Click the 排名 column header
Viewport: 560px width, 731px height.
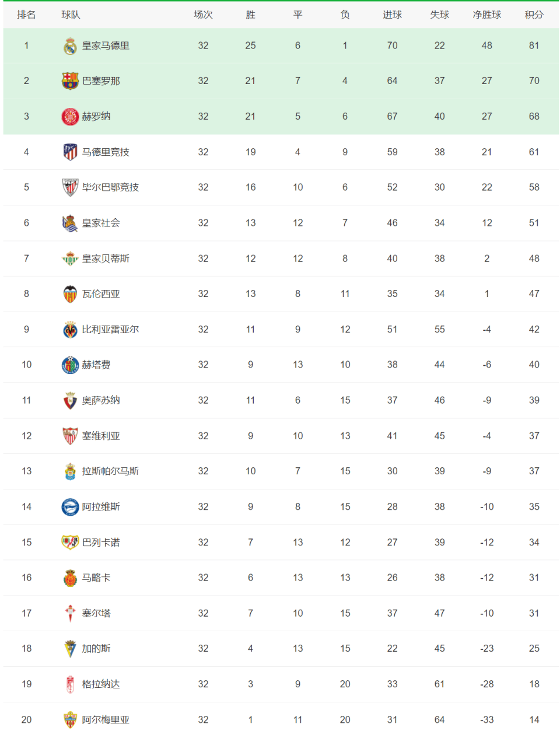[26, 15]
